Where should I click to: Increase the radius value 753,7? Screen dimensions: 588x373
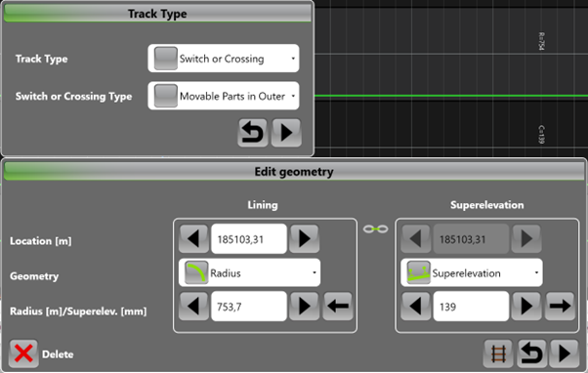coord(304,307)
